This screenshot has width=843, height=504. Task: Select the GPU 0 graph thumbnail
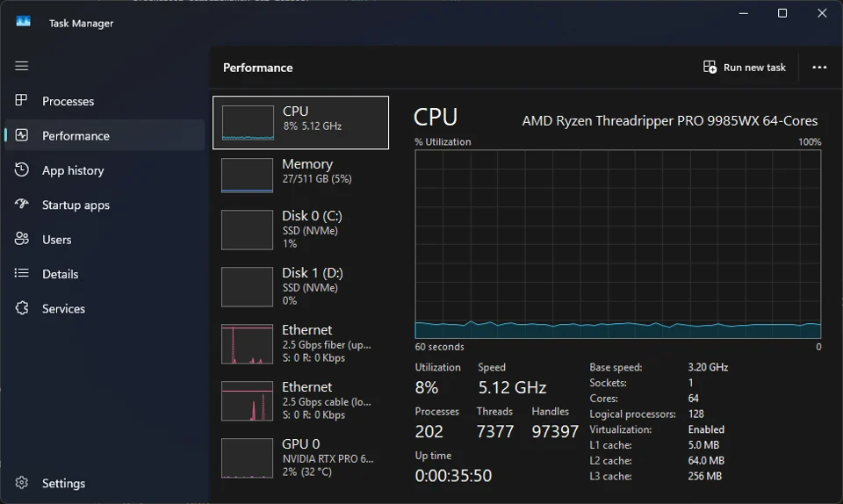pyautogui.click(x=248, y=457)
